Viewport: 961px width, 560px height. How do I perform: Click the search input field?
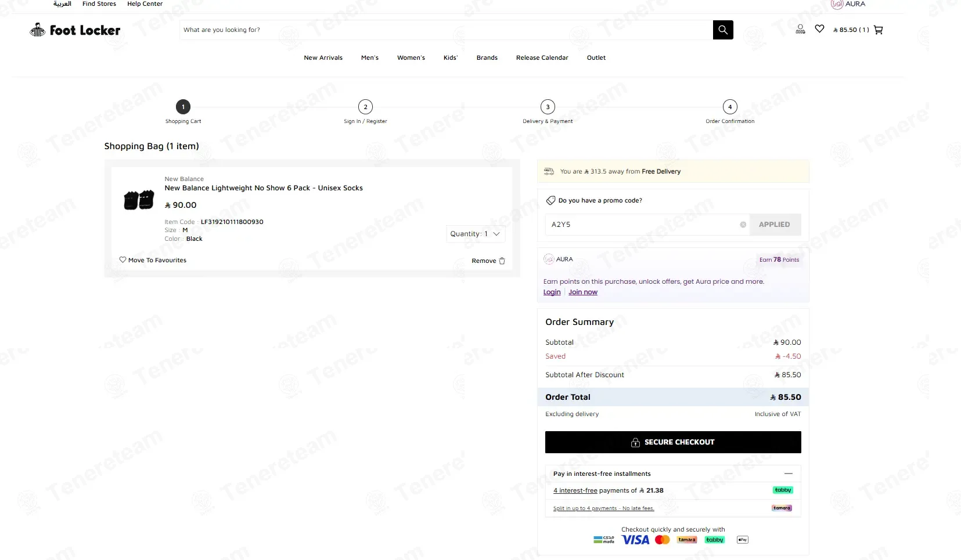tap(446, 30)
